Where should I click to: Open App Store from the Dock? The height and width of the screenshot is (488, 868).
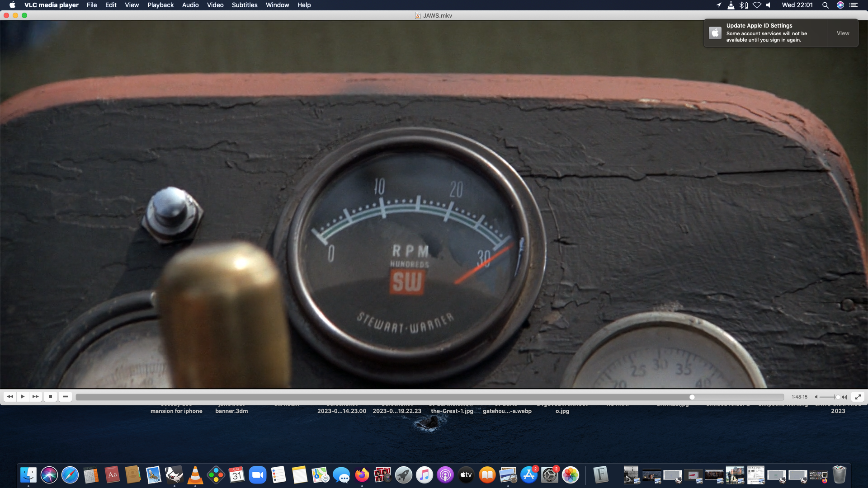tap(528, 475)
